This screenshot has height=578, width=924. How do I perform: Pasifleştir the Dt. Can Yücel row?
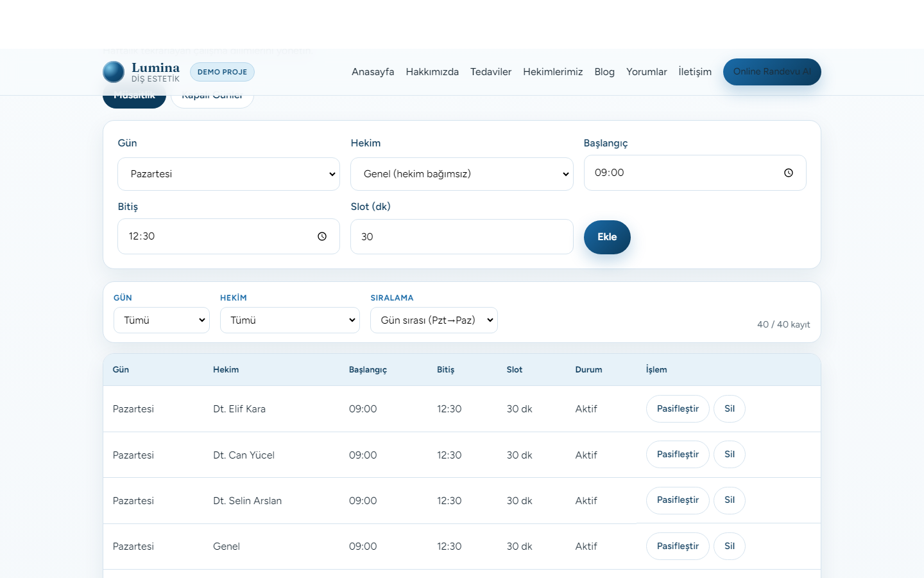678,454
